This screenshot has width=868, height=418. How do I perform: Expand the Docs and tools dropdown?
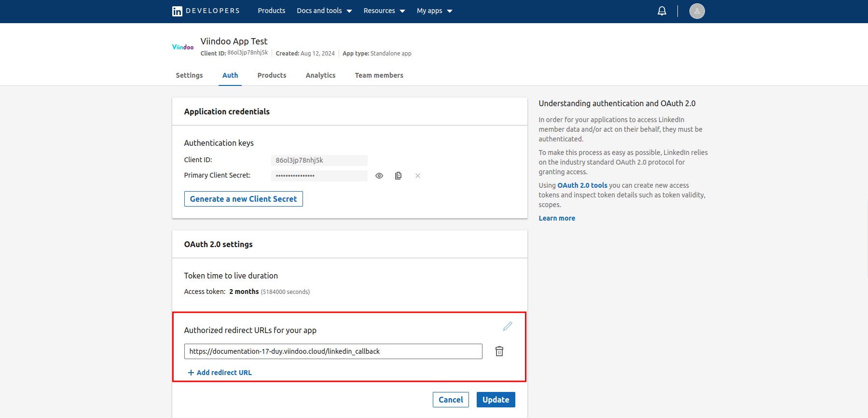coord(324,11)
